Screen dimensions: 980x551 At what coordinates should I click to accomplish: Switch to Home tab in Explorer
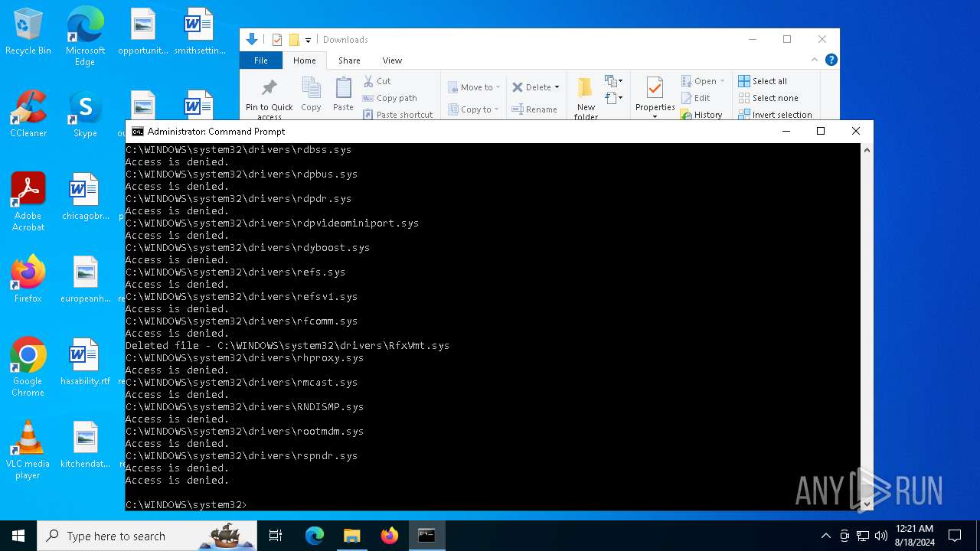tap(304, 60)
